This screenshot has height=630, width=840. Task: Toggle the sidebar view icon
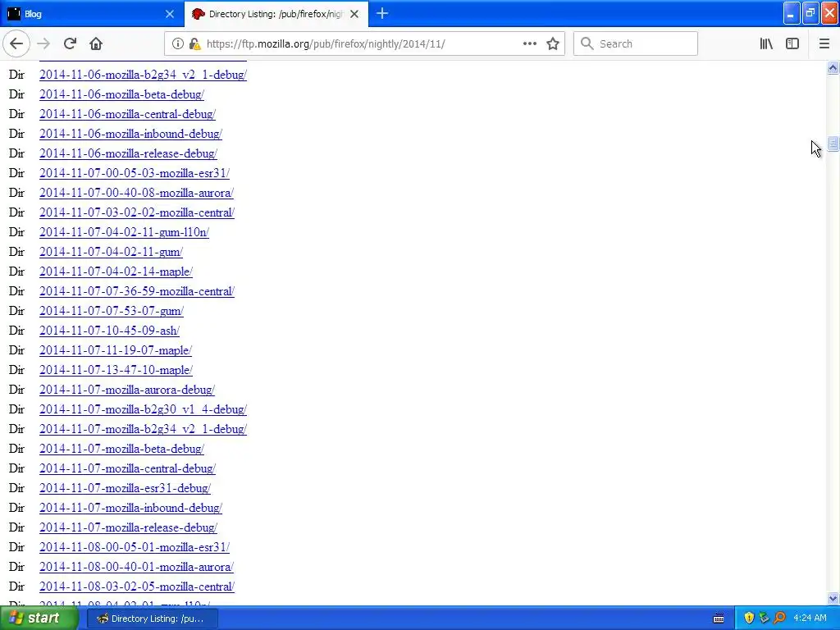(x=792, y=44)
